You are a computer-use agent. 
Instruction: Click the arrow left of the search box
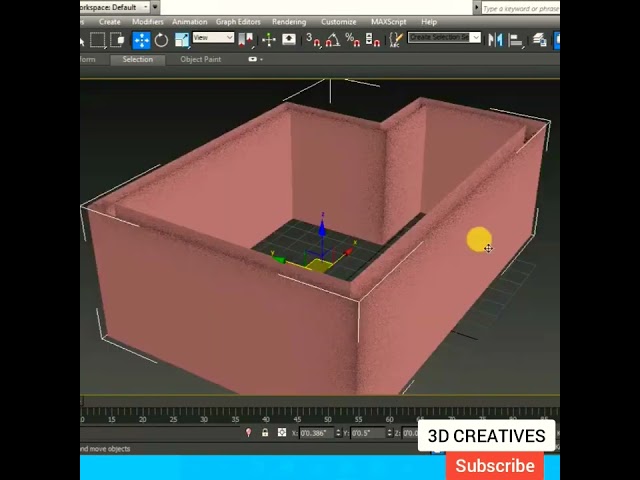(x=476, y=8)
